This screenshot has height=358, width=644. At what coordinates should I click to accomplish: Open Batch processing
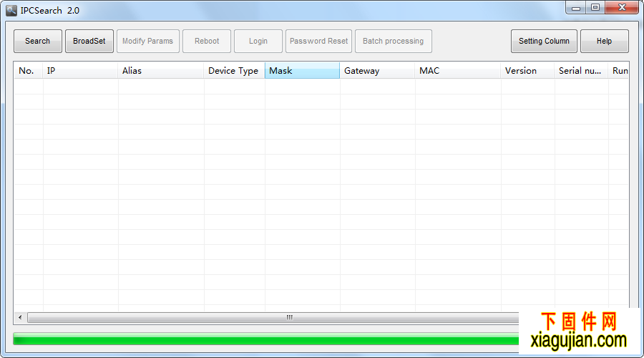(393, 41)
